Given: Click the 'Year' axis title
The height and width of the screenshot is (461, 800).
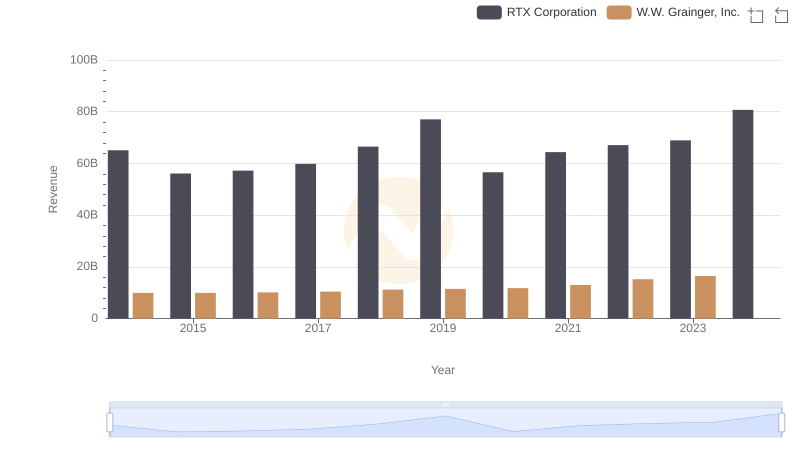Looking at the screenshot, I should coord(443,370).
